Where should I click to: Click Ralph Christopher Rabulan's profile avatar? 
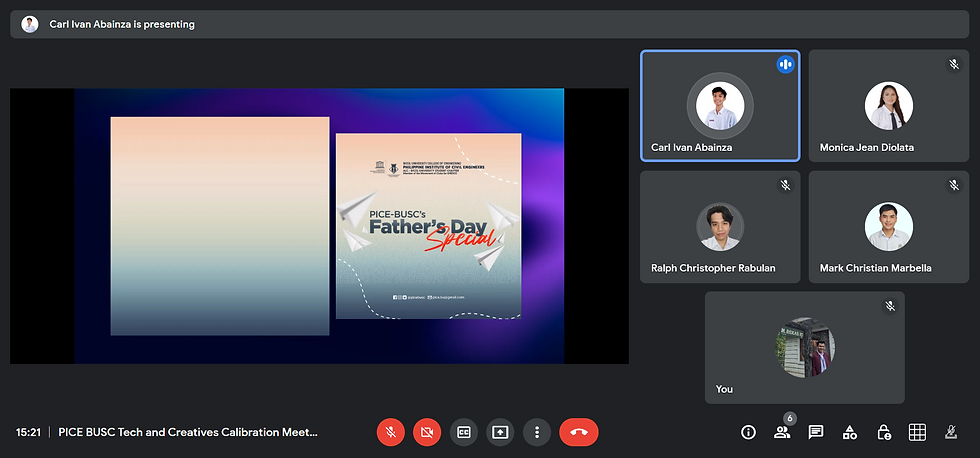(x=720, y=227)
